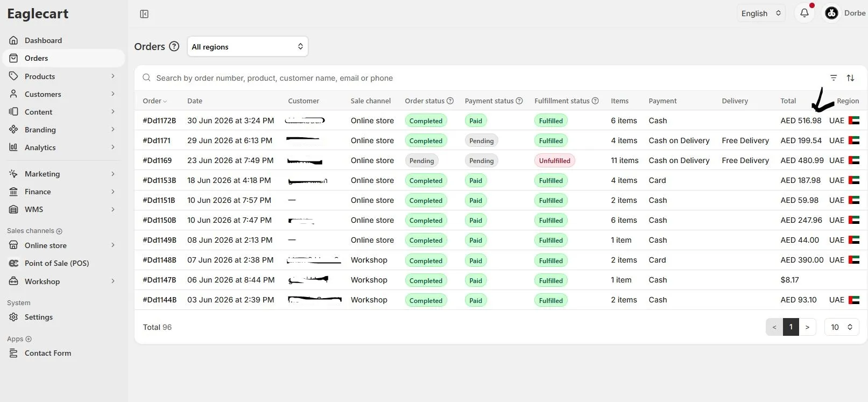Open the All regions dropdown
868x402 pixels.
[x=248, y=46]
